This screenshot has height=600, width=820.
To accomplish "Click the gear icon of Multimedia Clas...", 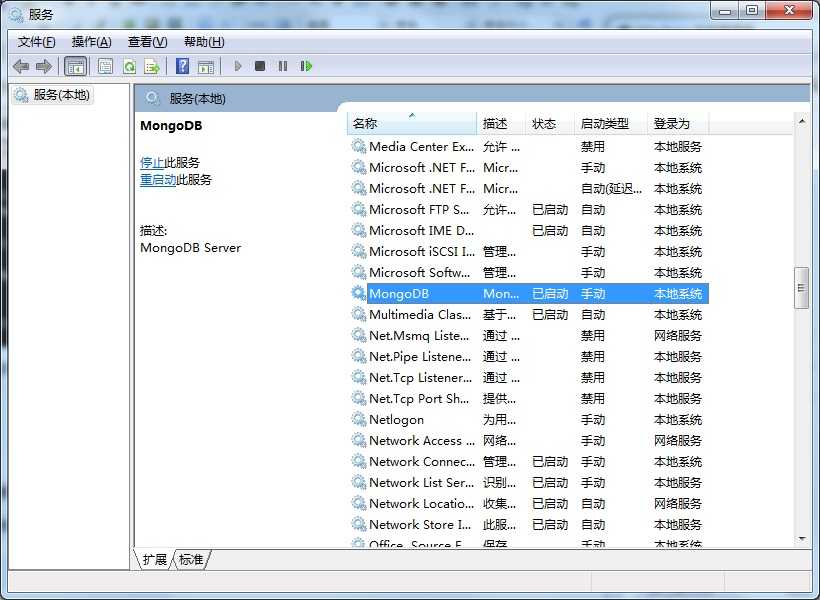I will coord(359,314).
